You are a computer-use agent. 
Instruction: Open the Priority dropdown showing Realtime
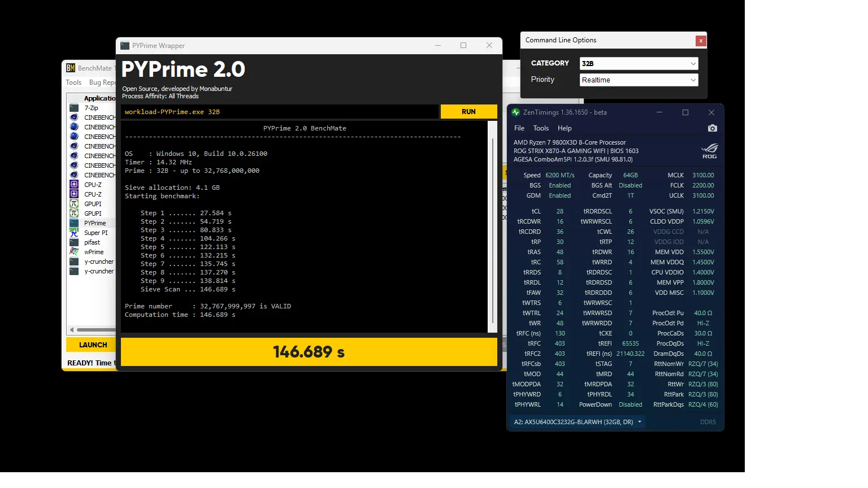click(x=639, y=80)
